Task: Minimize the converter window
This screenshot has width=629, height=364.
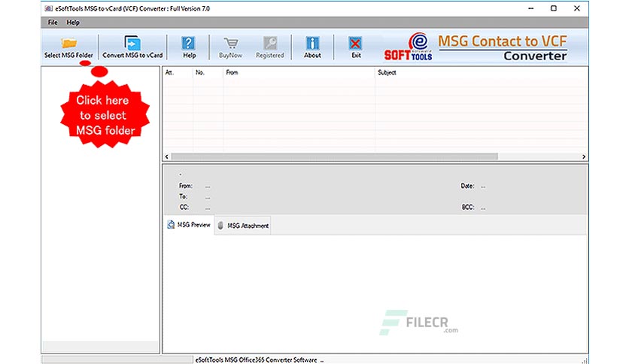Action: pos(530,8)
